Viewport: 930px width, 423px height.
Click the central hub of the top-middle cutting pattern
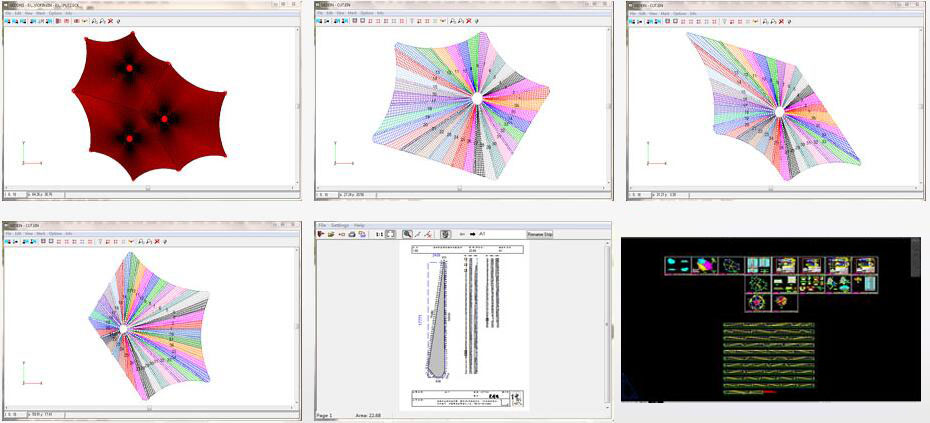[478, 98]
